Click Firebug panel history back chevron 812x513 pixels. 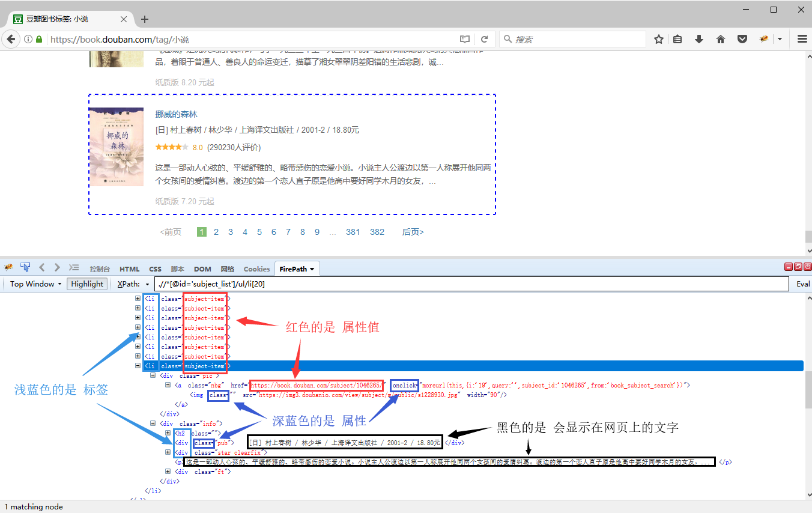pos(42,268)
